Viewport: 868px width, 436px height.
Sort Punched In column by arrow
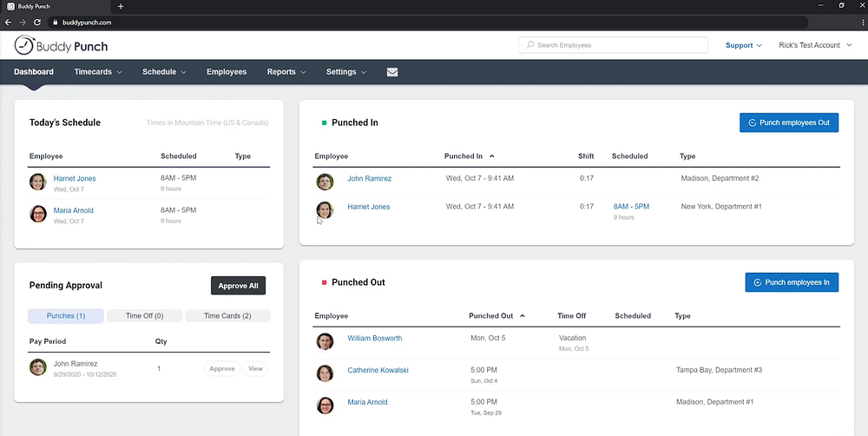(x=491, y=156)
